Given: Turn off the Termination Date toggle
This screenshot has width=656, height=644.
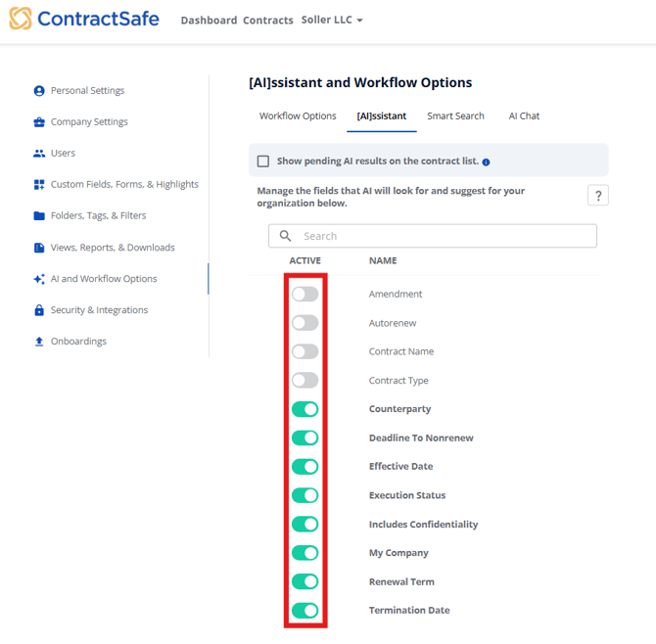Looking at the screenshot, I should click(305, 611).
